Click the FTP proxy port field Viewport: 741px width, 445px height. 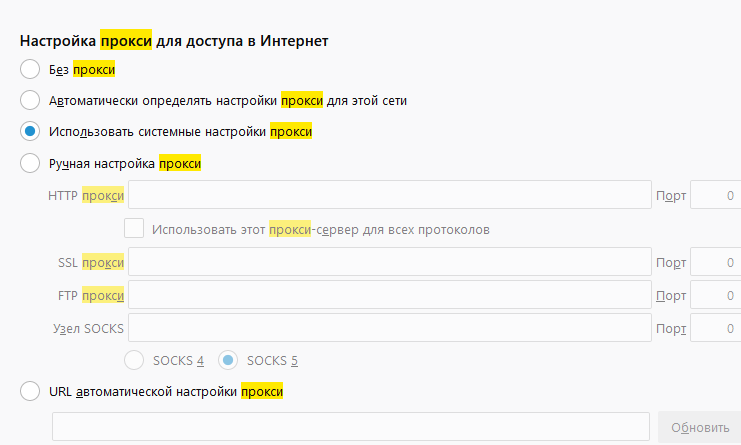click(x=715, y=295)
